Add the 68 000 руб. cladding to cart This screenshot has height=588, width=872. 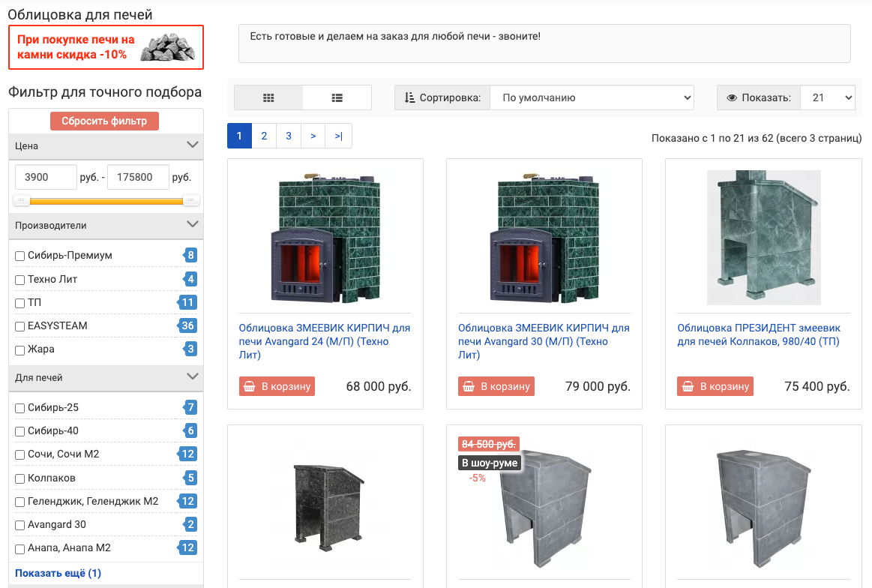tap(277, 386)
